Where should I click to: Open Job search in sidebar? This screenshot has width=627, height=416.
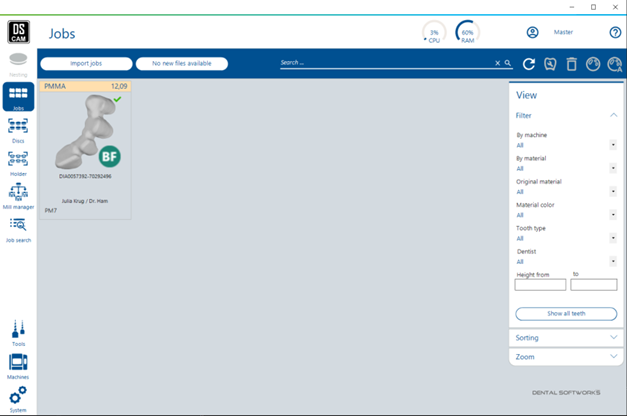(18, 228)
